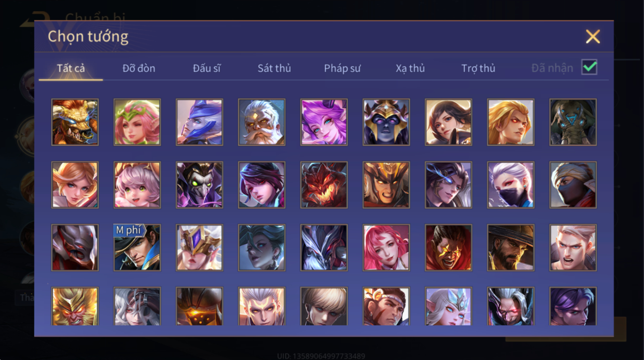Select the hero tagged "M phí"
This screenshot has height=360, width=644.
137,248
